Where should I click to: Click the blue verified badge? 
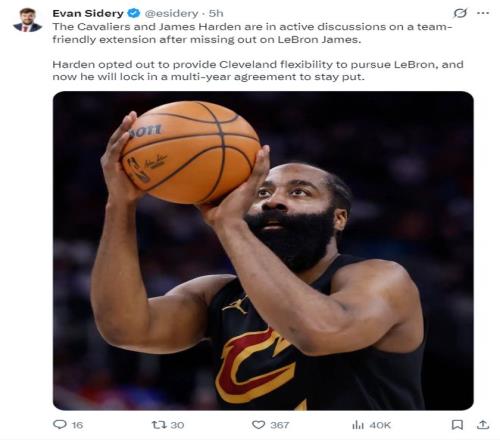(134, 13)
